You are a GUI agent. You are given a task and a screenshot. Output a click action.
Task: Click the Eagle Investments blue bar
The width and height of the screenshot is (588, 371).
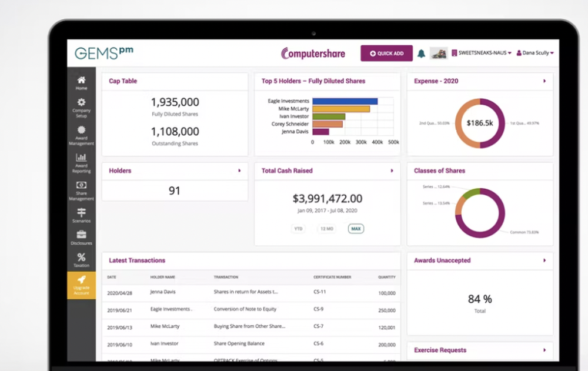[345, 101]
